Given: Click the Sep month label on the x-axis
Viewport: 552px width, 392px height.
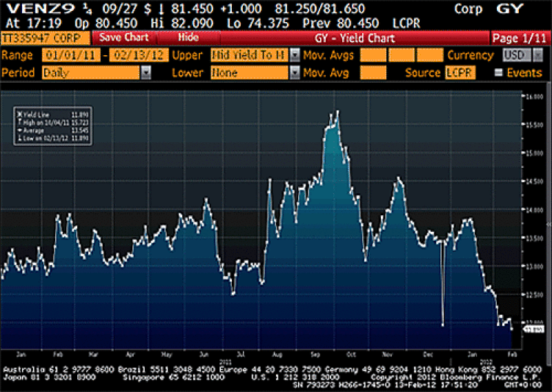Looking at the screenshot, I should [x=315, y=354].
